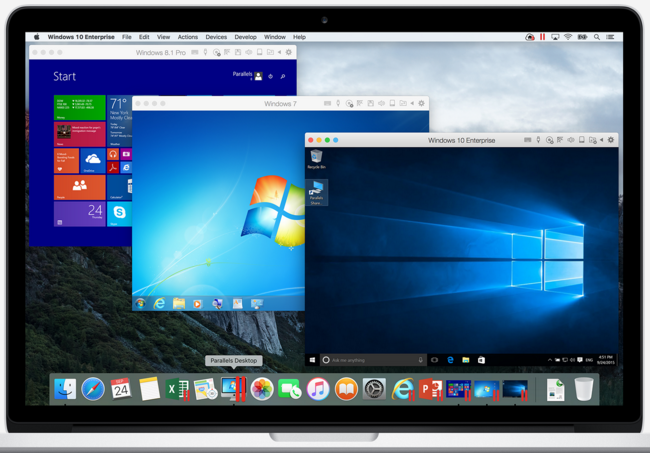Click the sound icon in Windows 10 Enterprise titlebar
Image resolution: width=650 pixels, height=453 pixels.
pyautogui.click(x=571, y=140)
